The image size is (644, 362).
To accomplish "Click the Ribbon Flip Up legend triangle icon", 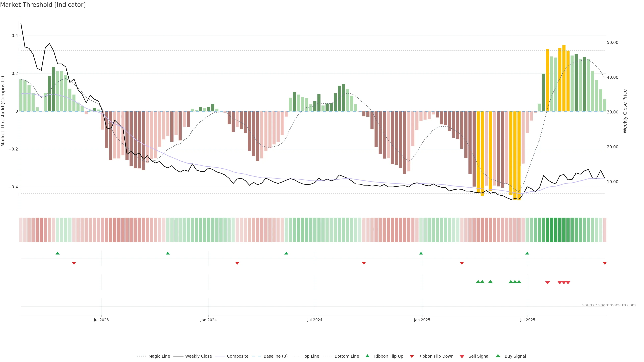I will point(367,356).
